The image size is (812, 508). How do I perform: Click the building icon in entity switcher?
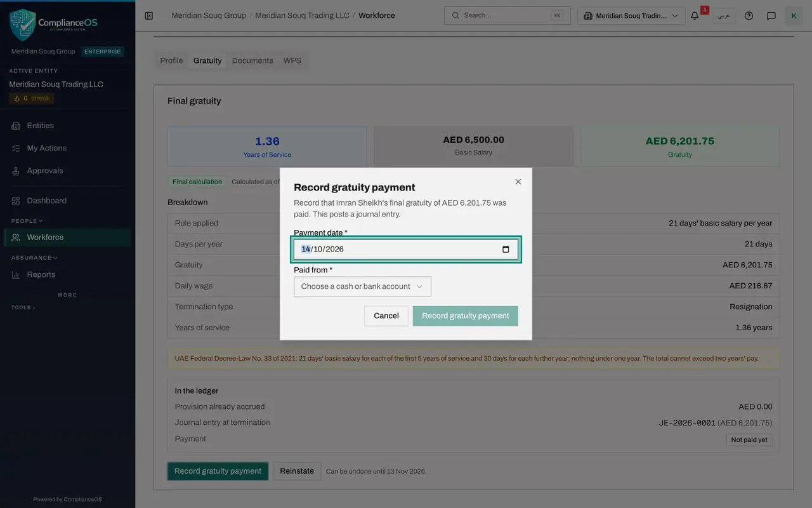pos(588,16)
